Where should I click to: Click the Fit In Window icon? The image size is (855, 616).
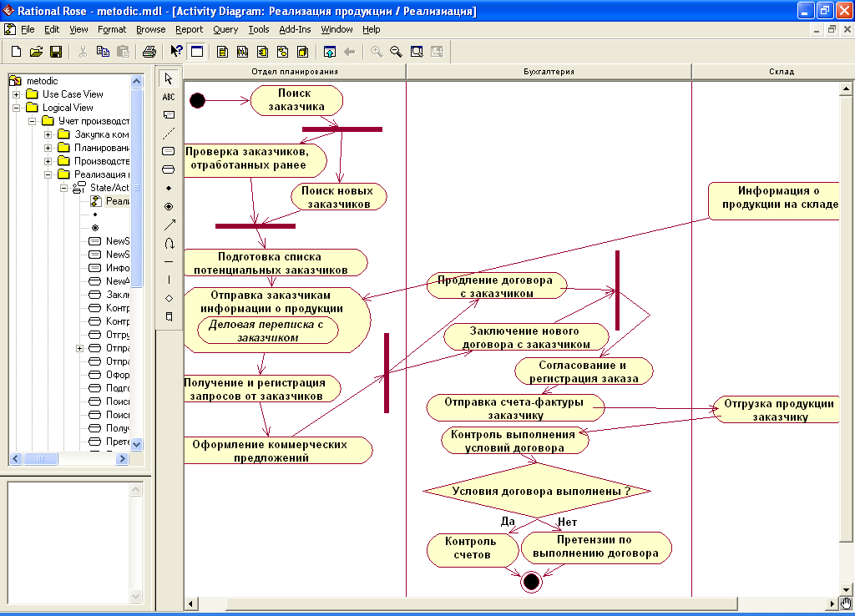417,52
